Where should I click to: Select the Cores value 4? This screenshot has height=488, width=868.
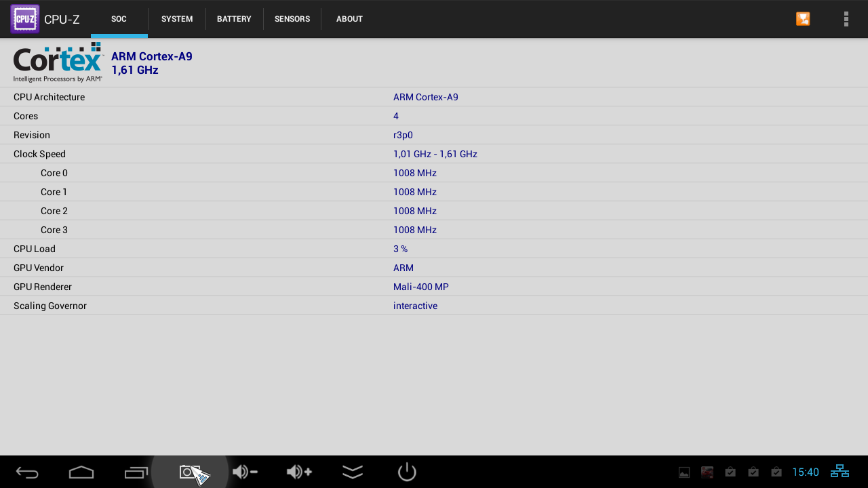point(396,116)
